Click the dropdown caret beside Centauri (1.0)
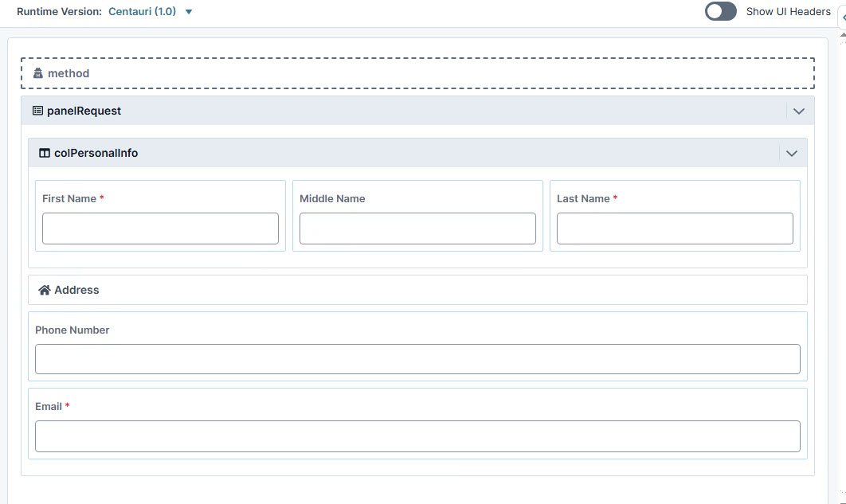This screenshot has width=846, height=504. [188, 12]
